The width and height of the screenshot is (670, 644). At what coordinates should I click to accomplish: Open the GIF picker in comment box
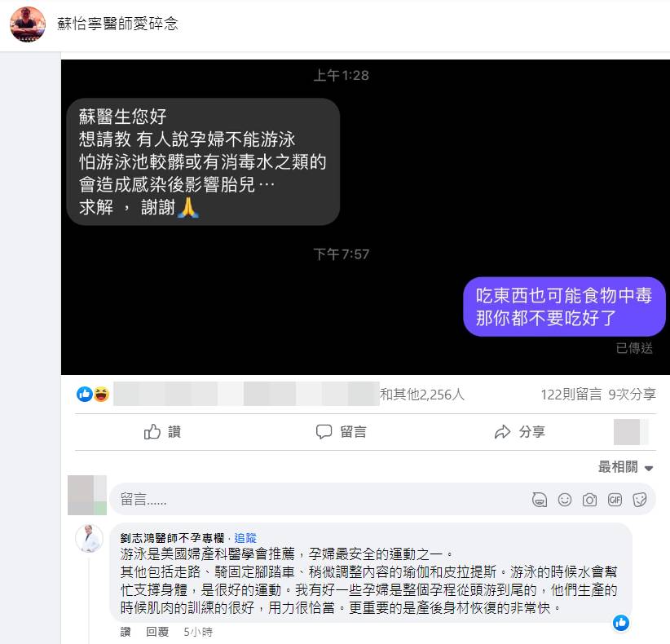615,500
